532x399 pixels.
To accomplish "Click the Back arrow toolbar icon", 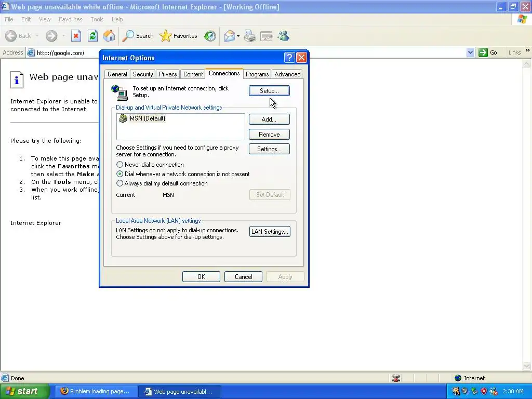I will (11, 36).
